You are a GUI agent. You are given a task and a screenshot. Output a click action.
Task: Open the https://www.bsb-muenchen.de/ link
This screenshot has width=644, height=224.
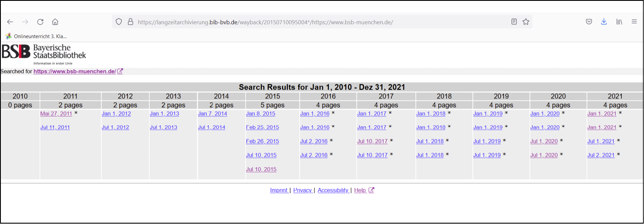(x=75, y=71)
